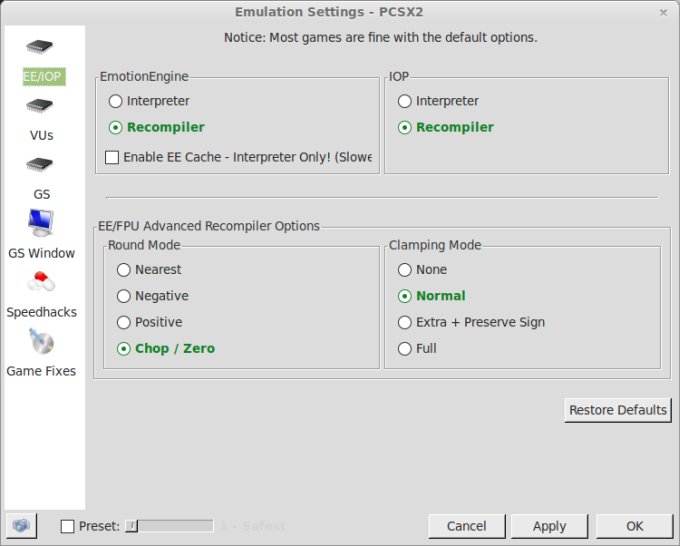Click the Apply button
The image size is (680, 546).
[x=549, y=526]
